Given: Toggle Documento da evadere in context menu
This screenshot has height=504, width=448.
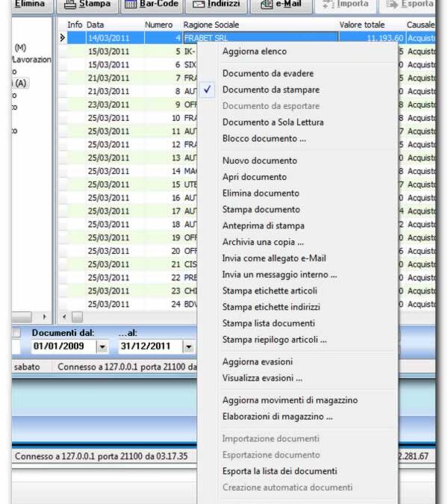Looking at the screenshot, I should [x=267, y=73].
